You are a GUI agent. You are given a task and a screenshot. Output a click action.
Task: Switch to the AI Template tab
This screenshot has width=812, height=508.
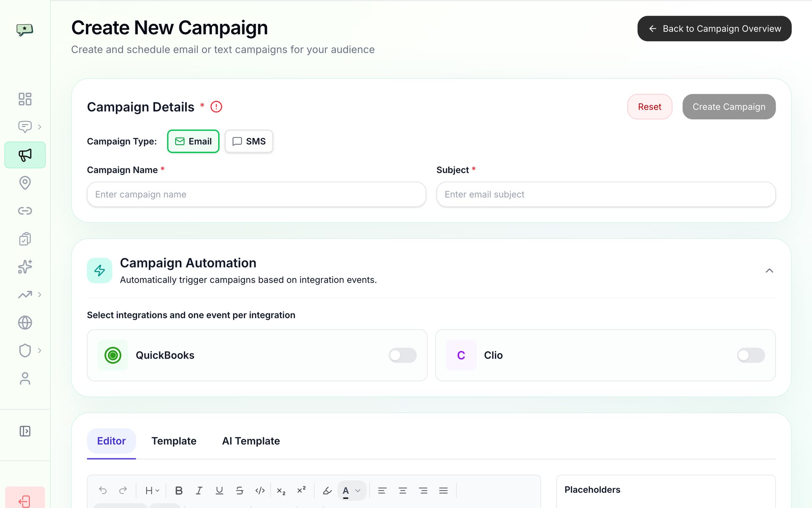coord(251,441)
